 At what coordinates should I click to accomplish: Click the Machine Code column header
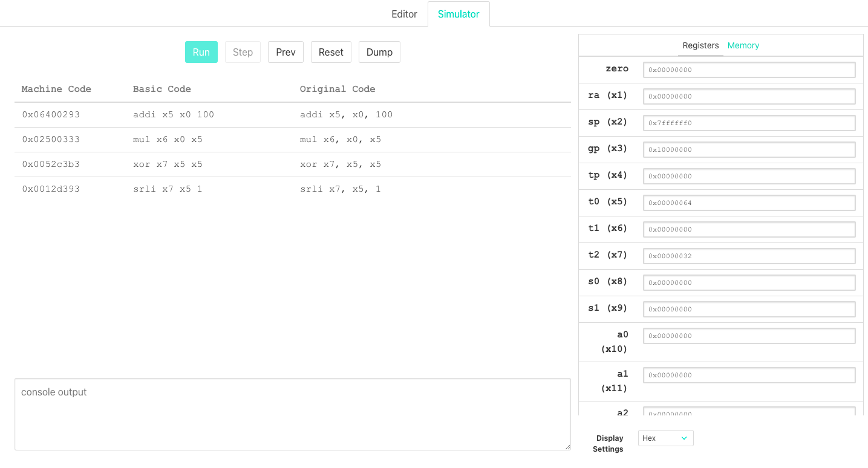click(x=56, y=89)
